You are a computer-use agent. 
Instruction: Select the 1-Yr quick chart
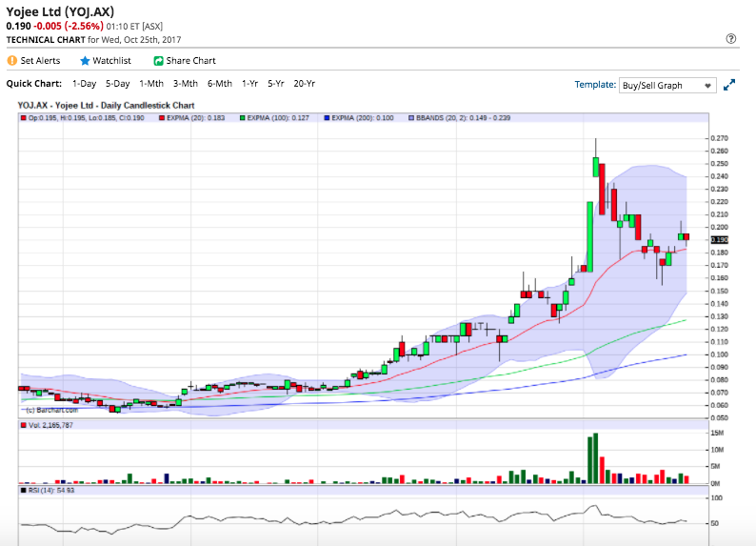(249, 84)
